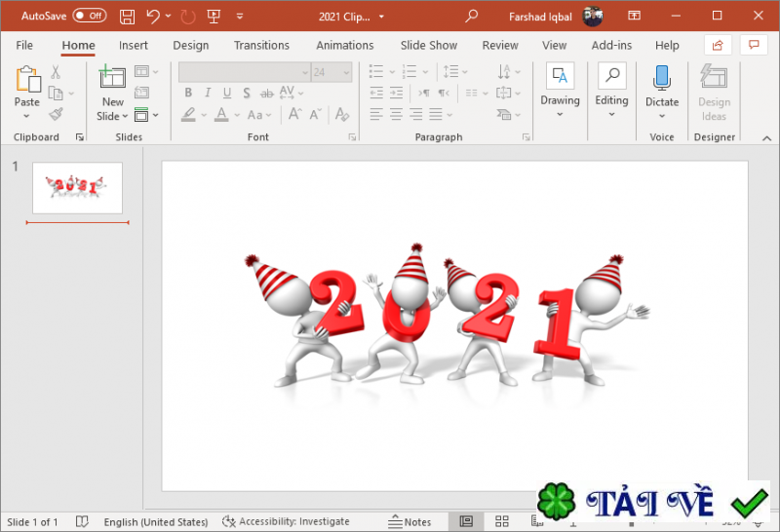Open the Editing group button
The width and height of the screenshot is (780, 532).
point(612,91)
